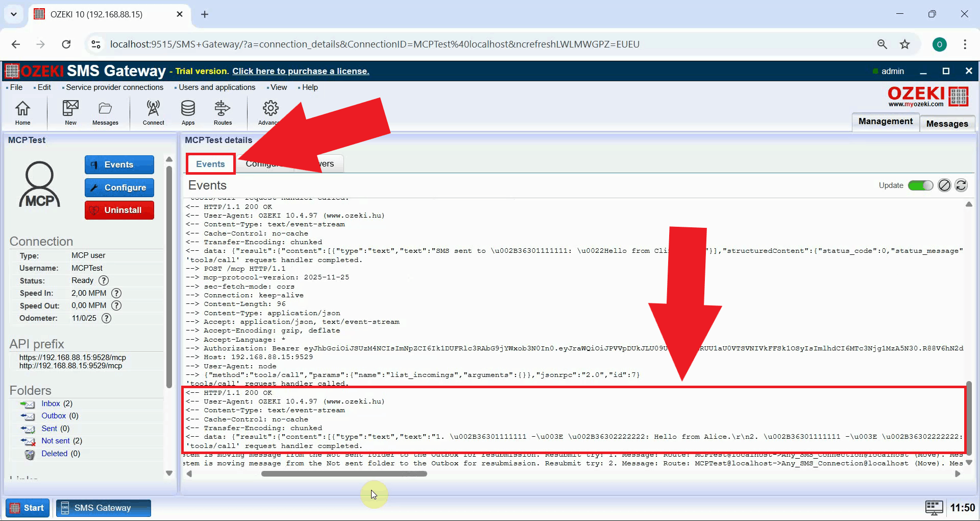
Task: Switch to the Messages tab
Action: [947, 124]
